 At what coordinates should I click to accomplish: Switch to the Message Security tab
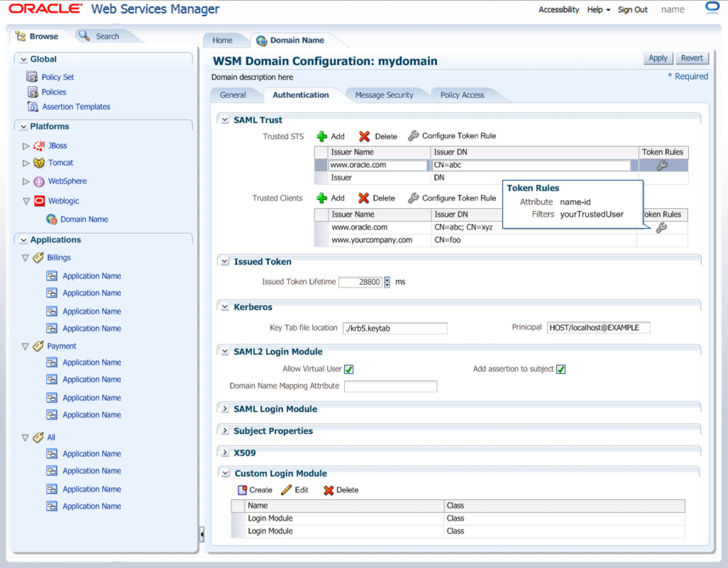pyautogui.click(x=384, y=95)
